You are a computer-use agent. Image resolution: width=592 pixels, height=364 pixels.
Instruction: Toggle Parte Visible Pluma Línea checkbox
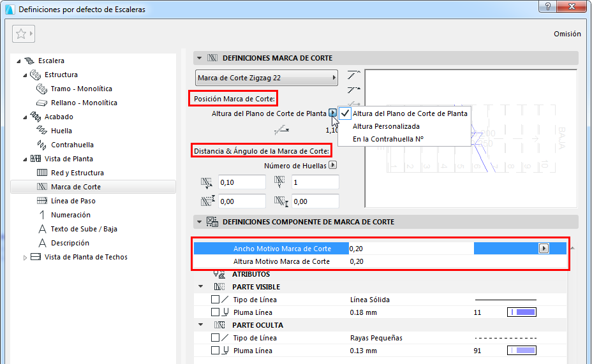point(215,312)
